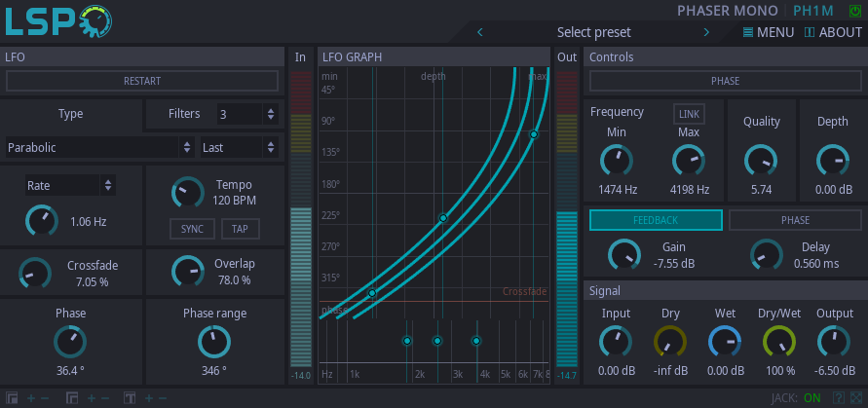Click the upper-right filter point on LFO curve

coord(534,134)
